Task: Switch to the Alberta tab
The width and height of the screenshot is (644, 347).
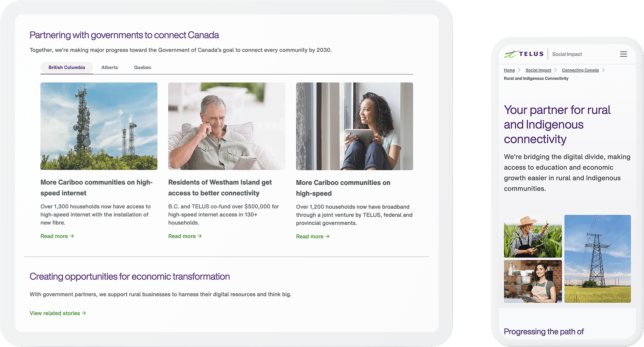Action: coord(110,67)
